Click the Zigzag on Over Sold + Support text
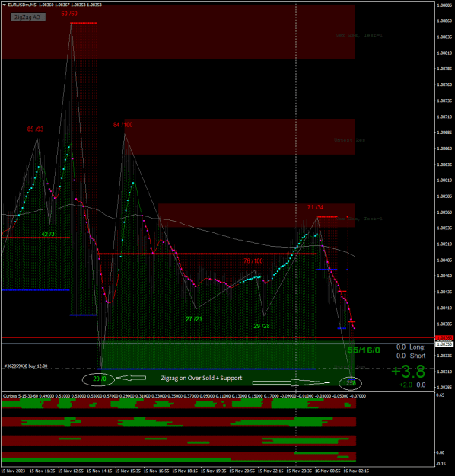The image size is (455, 476). pos(202,379)
